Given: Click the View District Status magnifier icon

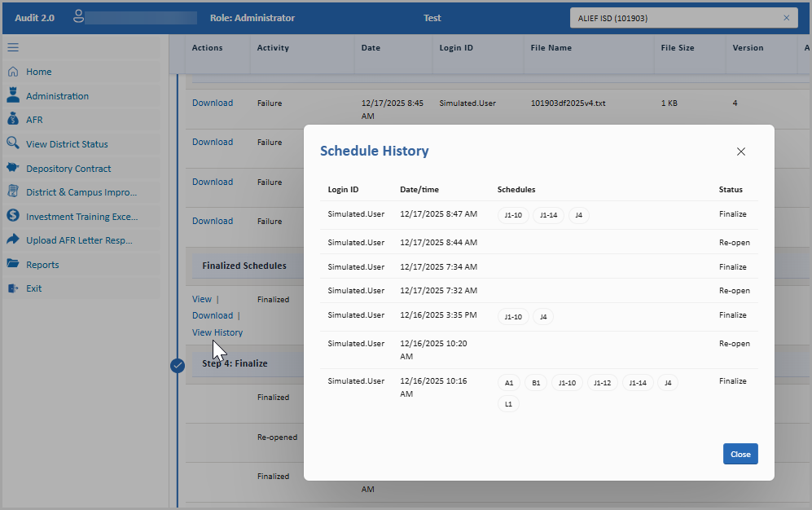Looking at the screenshot, I should (13, 143).
